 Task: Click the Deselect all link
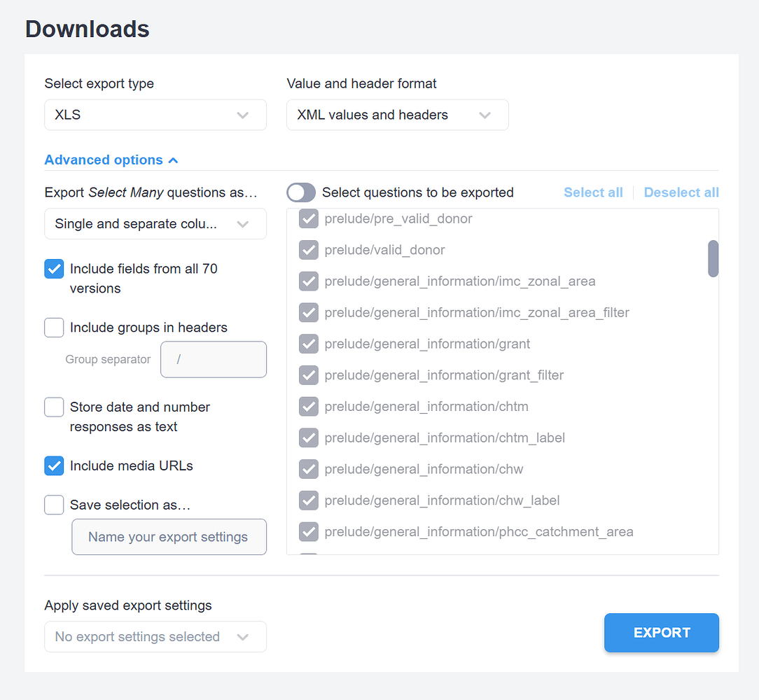click(681, 192)
